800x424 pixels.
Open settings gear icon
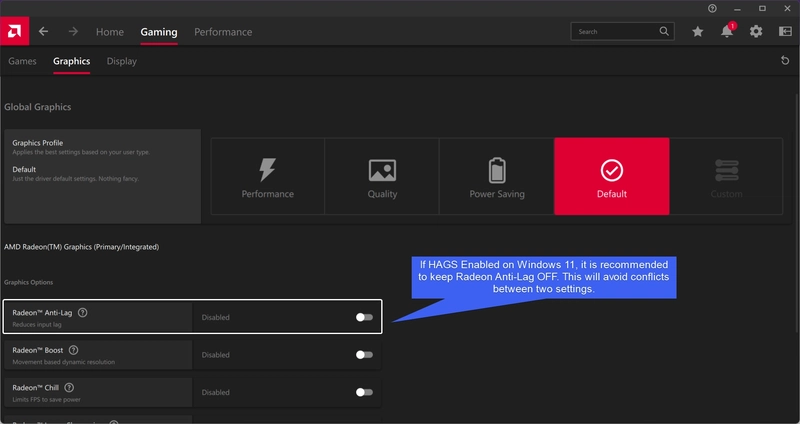[756, 32]
